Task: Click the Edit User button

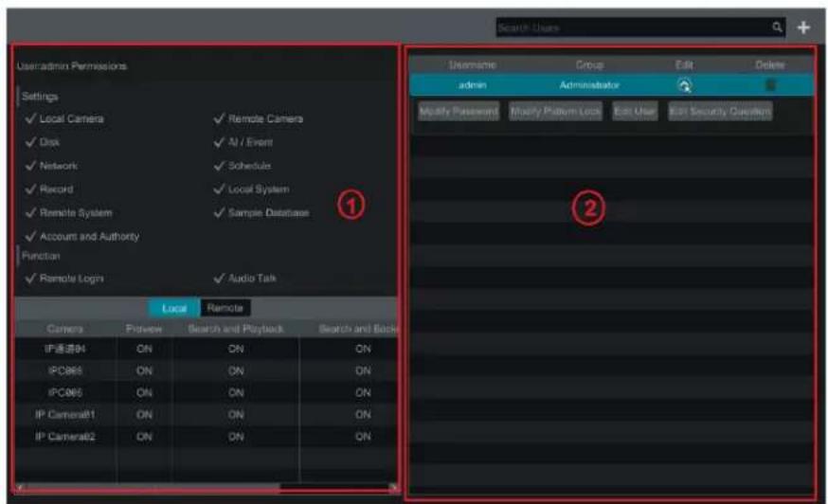Action: click(x=635, y=112)
